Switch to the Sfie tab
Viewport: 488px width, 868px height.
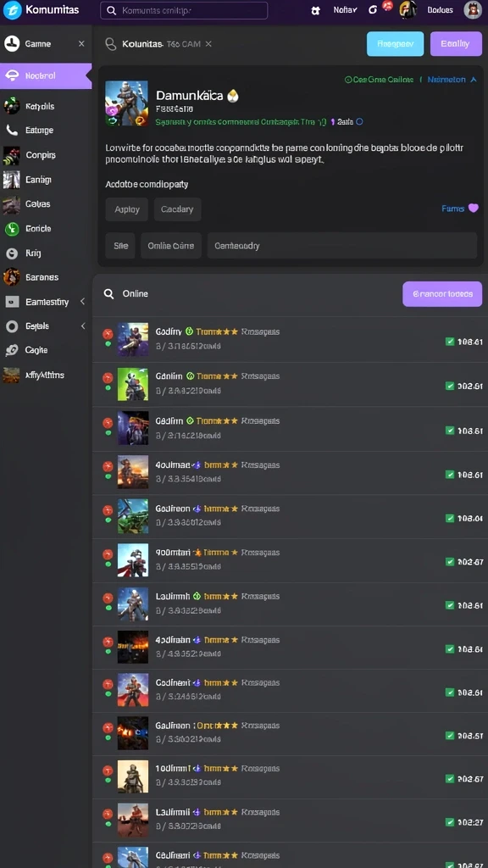pos(120,246)
